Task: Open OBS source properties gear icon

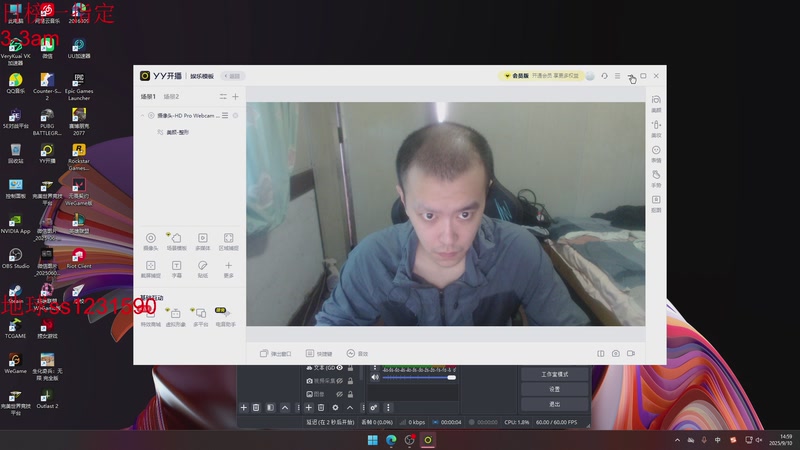Action: 335,408
